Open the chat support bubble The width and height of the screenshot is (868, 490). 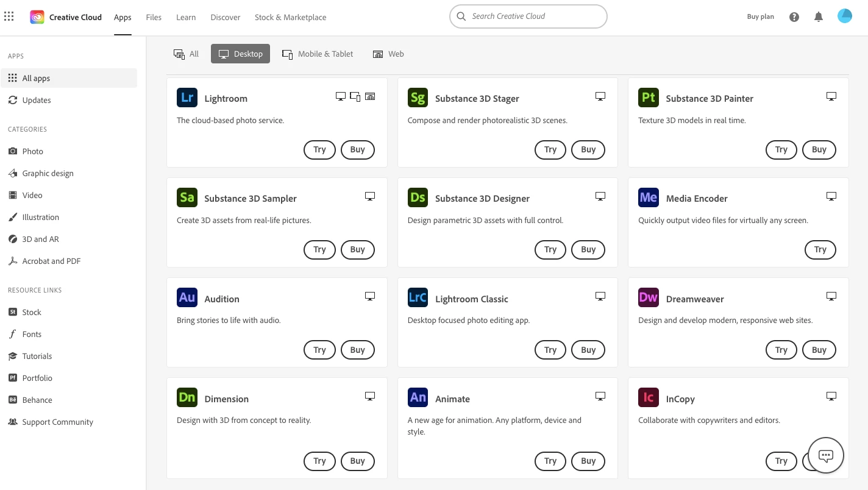pyautogui.click(x=826, y=455)
